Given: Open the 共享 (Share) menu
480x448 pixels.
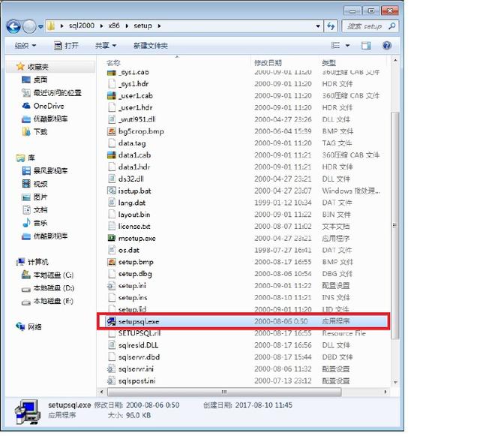Looking at the screenshot, I should (105, 46).
